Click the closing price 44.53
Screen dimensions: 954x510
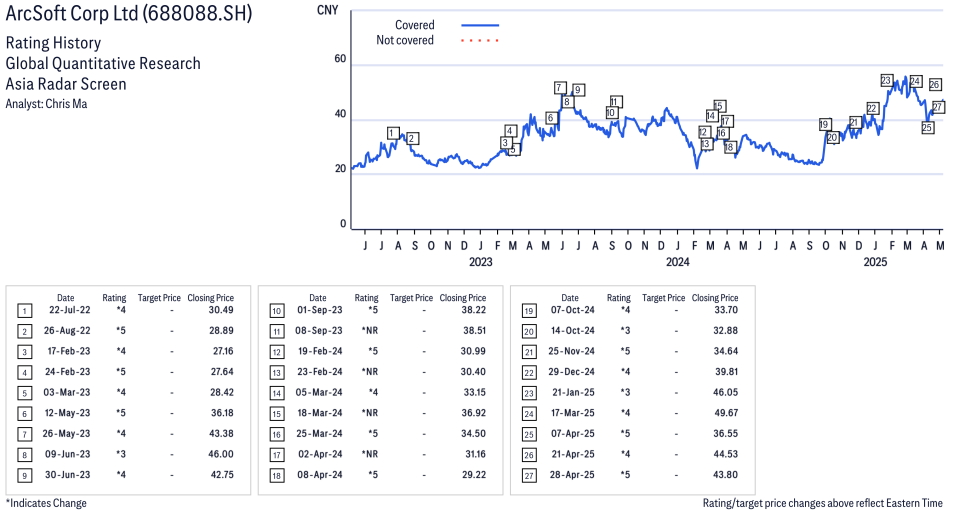(726, 455)
